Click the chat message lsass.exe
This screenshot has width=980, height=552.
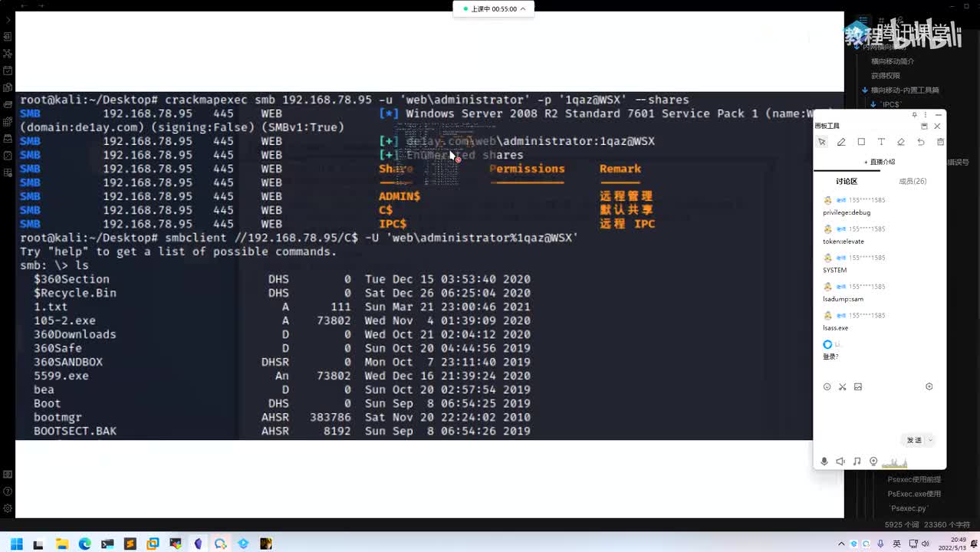pyautogui.click(x=835, y=328)
